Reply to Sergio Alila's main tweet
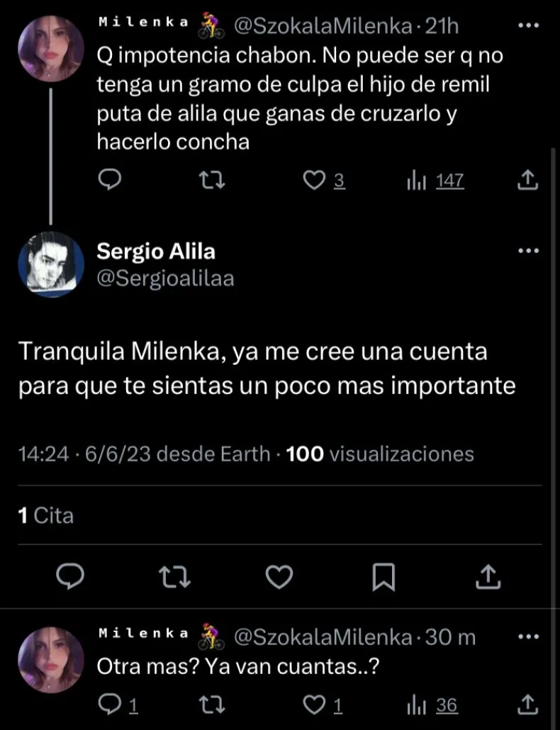 (70, 577)
